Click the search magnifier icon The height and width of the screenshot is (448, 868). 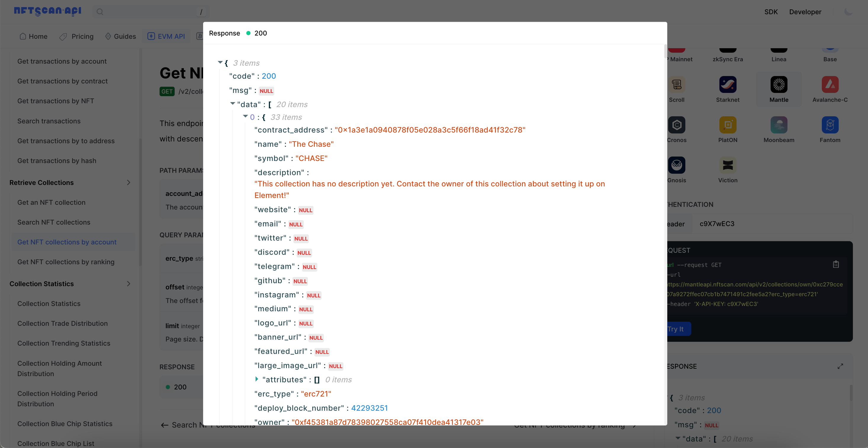pyautogui.click(x=100, y=12)
